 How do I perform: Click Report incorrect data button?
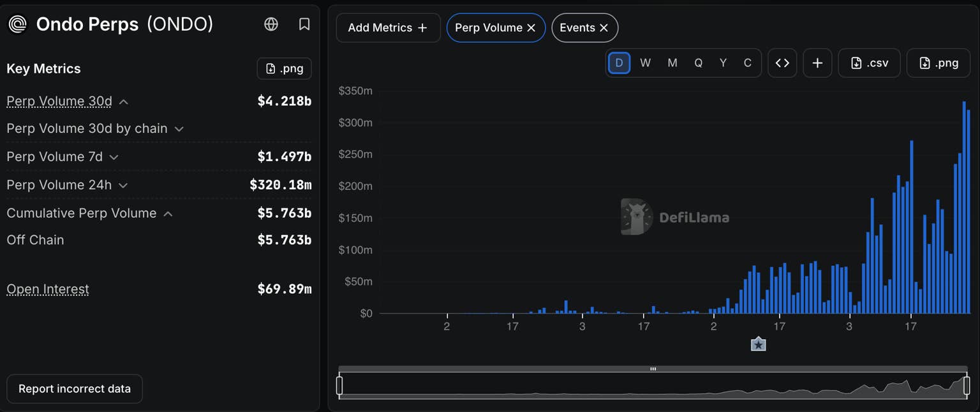click(75, 388)
